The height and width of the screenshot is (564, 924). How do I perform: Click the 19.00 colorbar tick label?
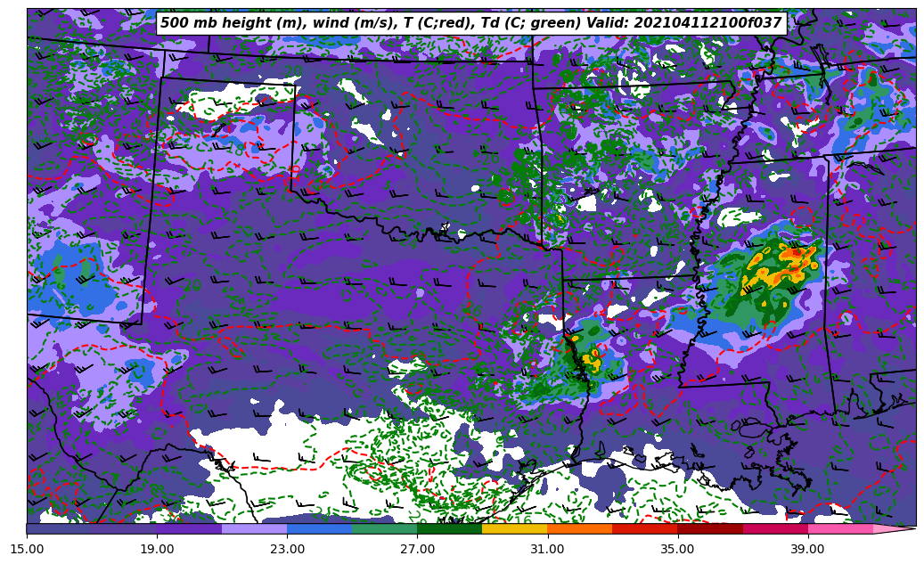[x=157, y=549]
